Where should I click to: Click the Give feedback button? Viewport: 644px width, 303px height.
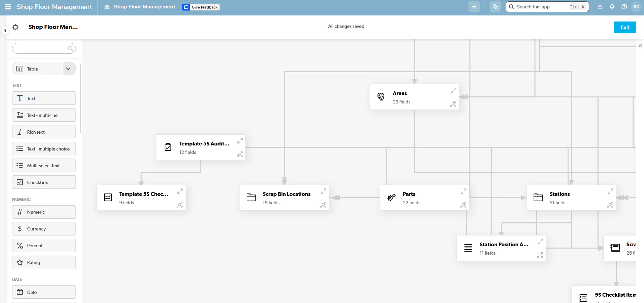click(201, 7)
